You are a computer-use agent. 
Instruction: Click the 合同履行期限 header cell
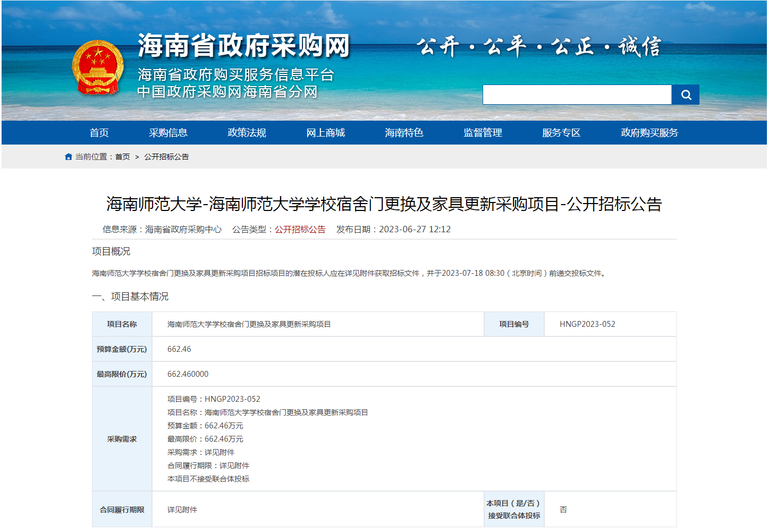(x=122, y=510)
